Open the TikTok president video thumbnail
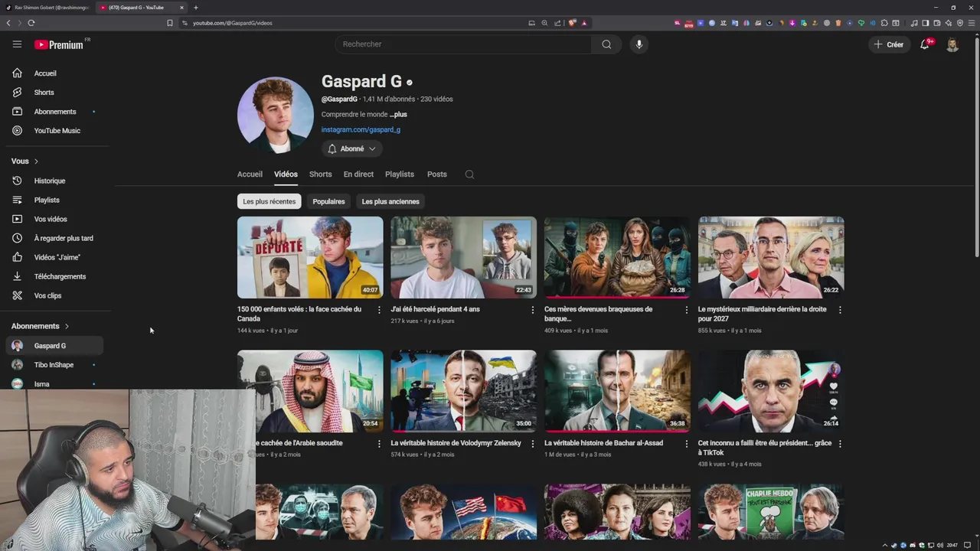This screenshot has width=980, height=551. [771, 391]
